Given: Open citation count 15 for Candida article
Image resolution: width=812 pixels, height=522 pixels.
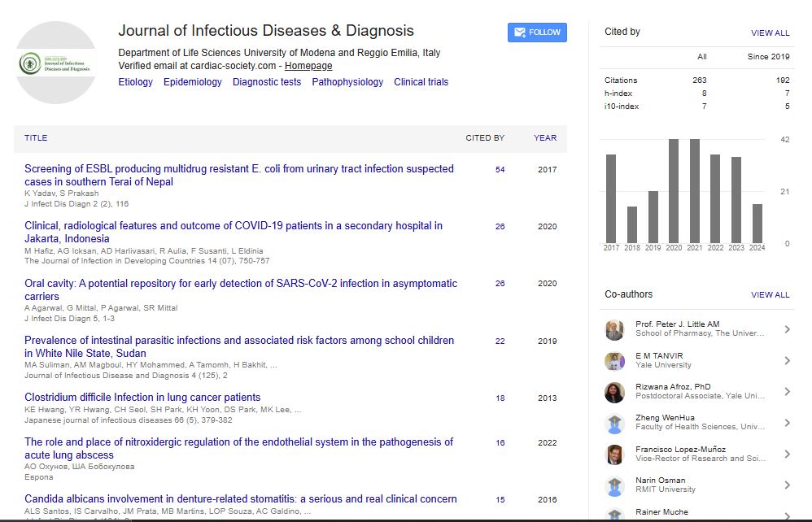Looking at the screenshot, I should (500, 499).
